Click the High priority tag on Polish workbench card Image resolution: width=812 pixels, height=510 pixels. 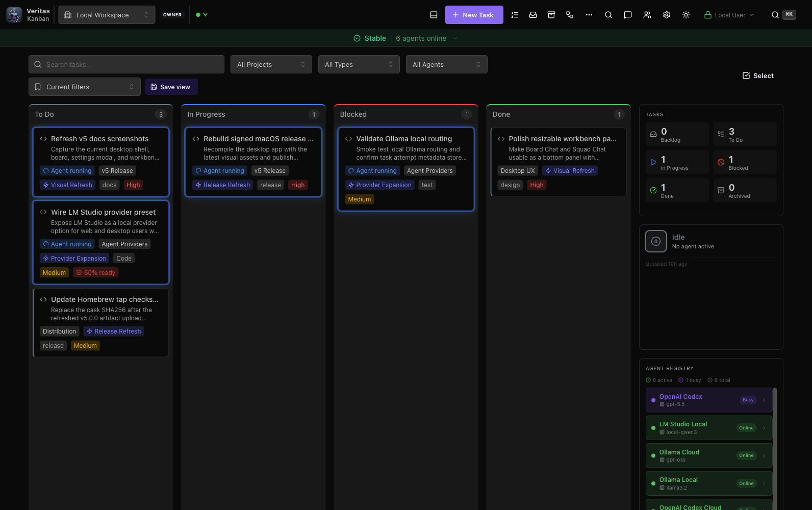(x=537, y=185)
